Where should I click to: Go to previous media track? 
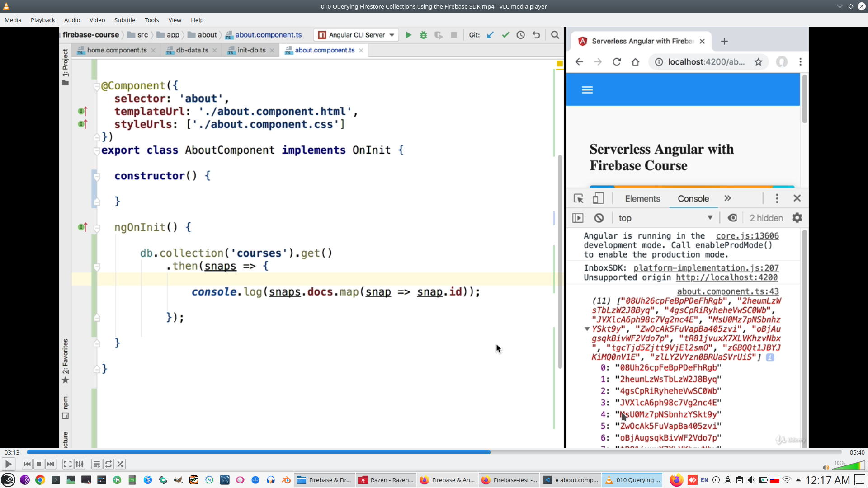tap(27, 464)
